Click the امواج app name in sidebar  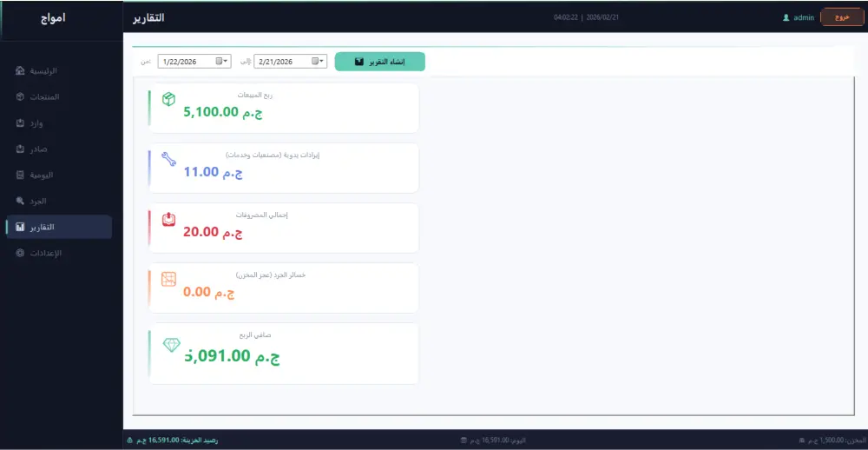[53, 17]
